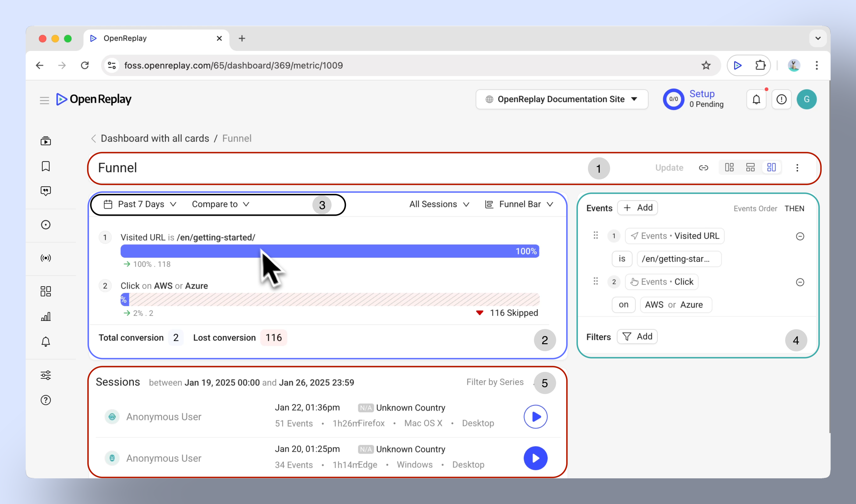This screenshot has height=504, width=856.
Task: Select the stacked layout toggle
Action: pos(750,168)
